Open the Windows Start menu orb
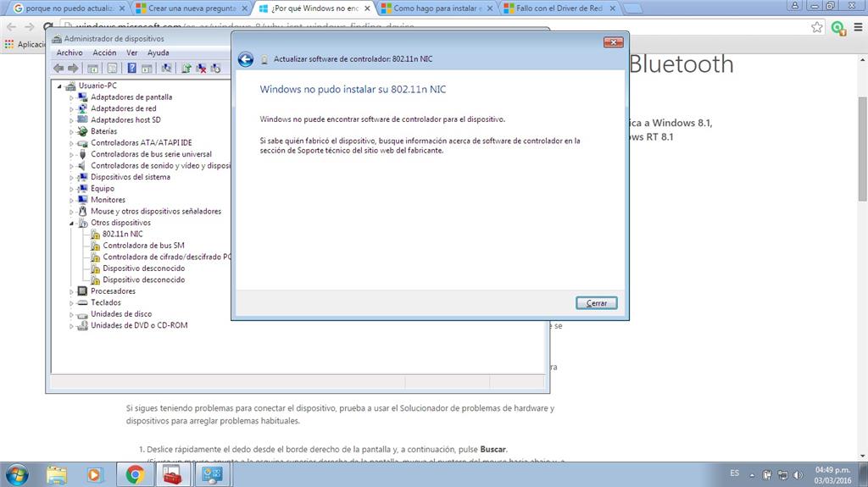Screen dimensions: 868x487 click(x=17, y=475)
